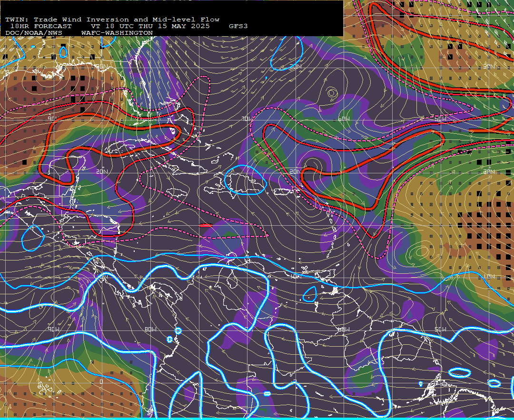Click the '80W' longitude label

pos(151,329)
